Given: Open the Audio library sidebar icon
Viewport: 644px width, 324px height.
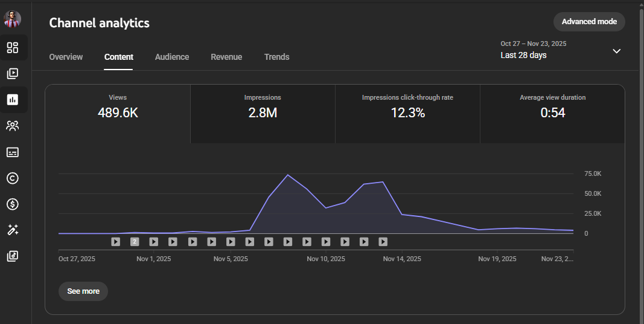Looking at the screenshot, I should coord(13,256).
